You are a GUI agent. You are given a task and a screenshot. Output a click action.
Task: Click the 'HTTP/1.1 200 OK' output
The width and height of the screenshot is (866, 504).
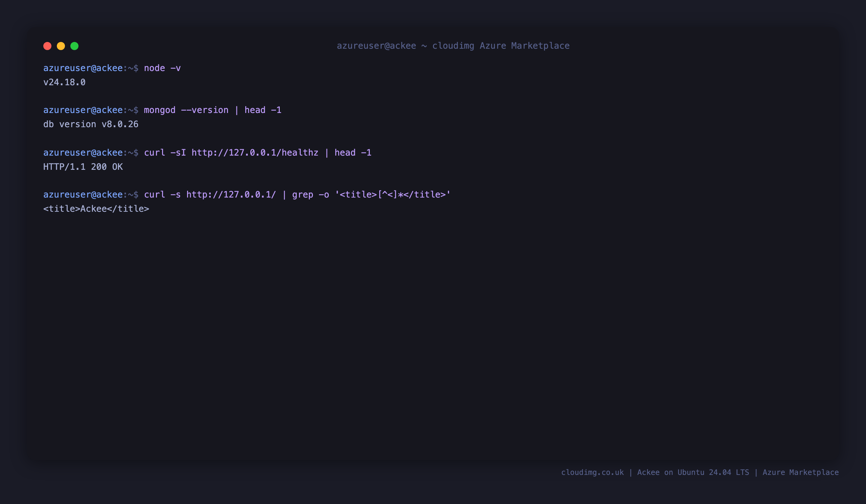83,167
